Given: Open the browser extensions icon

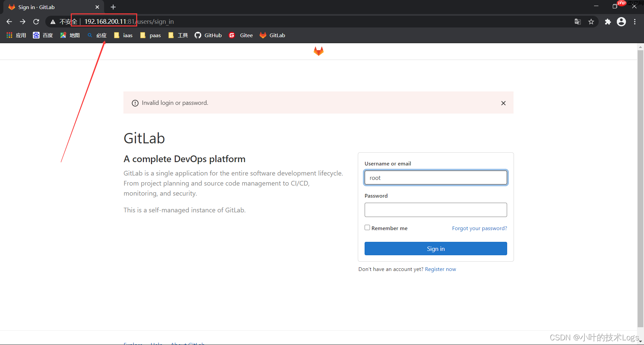Looking at the screenshot, I should tap(608, 21).
